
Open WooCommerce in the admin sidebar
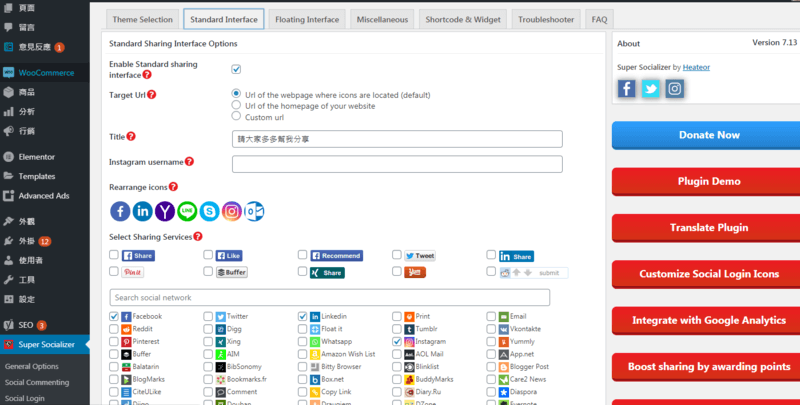point(45,72)
